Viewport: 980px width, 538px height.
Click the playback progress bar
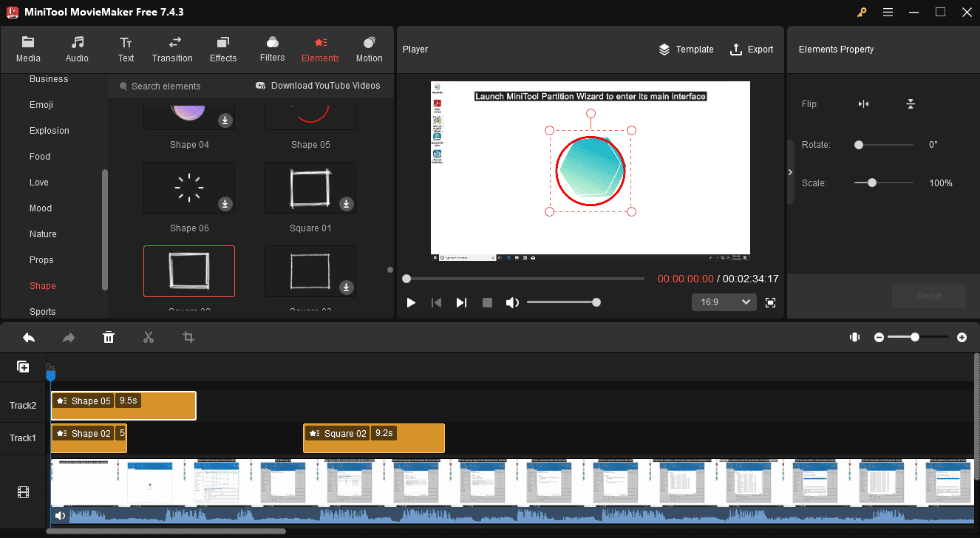pos(525,279)
